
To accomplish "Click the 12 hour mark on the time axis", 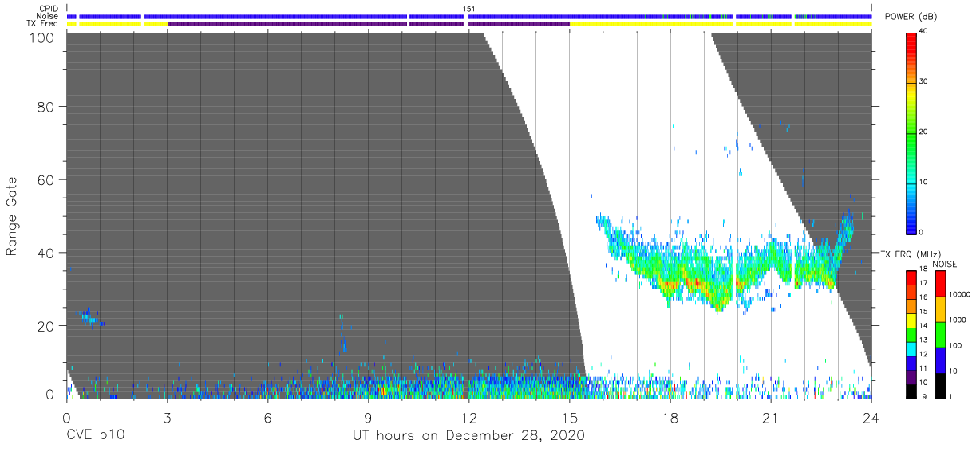I will 468,417.
